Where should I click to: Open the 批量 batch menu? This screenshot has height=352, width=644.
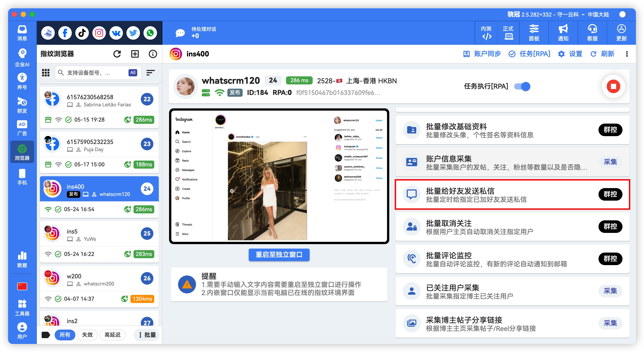coord(146,335)
